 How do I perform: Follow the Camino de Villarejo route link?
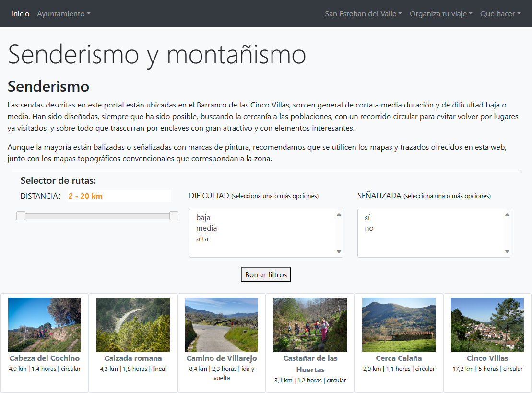(x=222, y=358)
